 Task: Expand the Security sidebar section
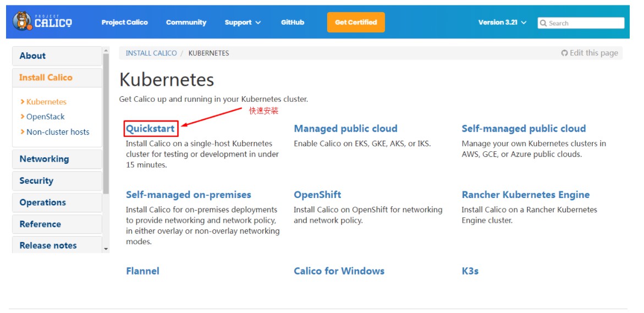(x=57, y=181)
